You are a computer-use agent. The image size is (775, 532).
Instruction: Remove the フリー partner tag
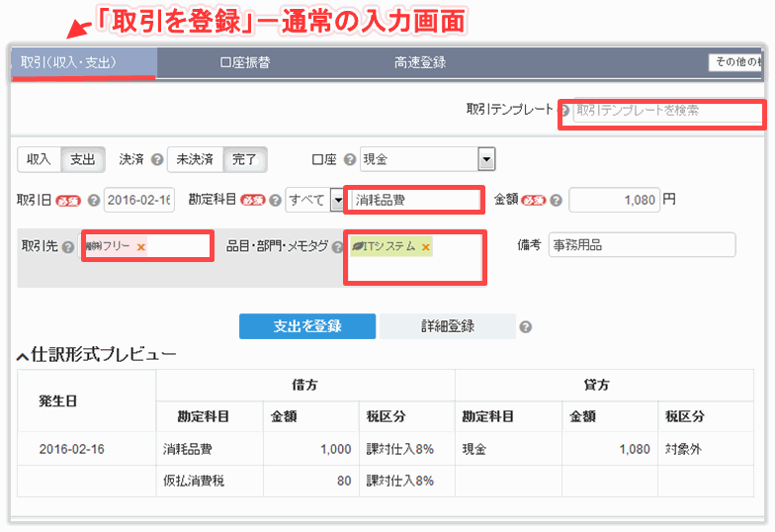click(x=140, y=247)
